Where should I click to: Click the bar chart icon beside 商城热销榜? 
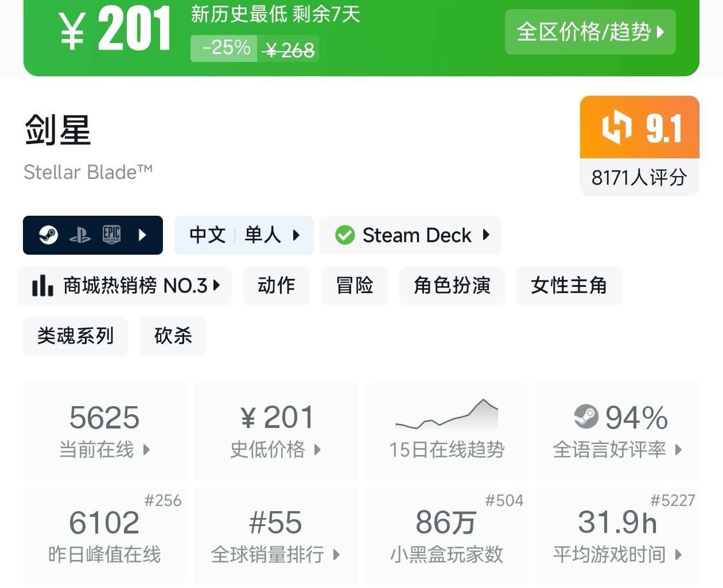(x=42, y=285)
